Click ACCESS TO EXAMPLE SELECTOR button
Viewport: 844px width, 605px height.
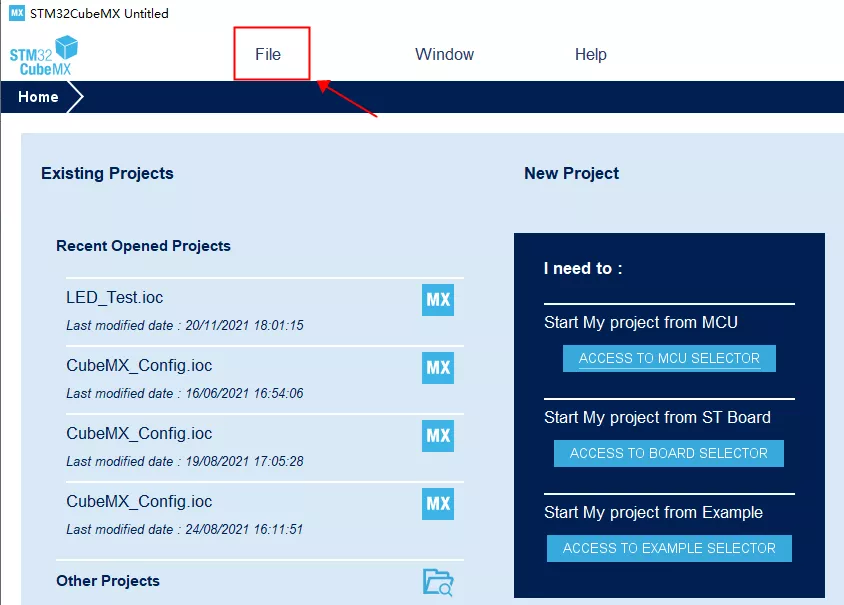pyautogui.click(x=669, y=548)
